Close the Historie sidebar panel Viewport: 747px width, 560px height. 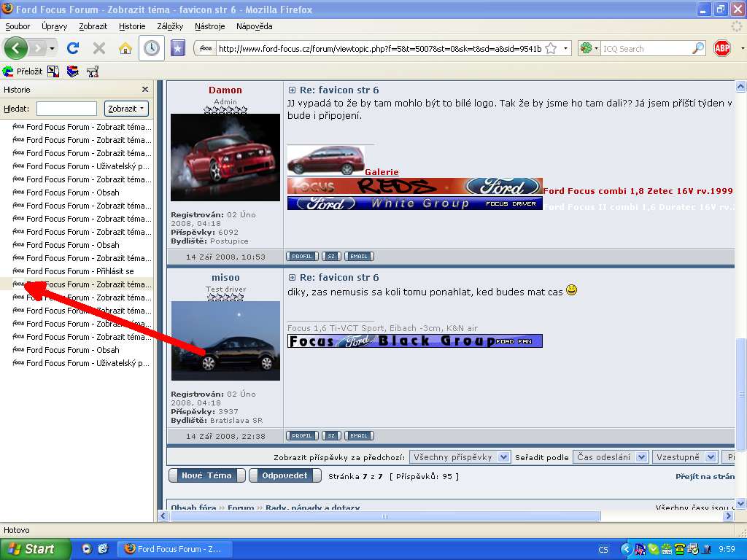tap(144, 90)
